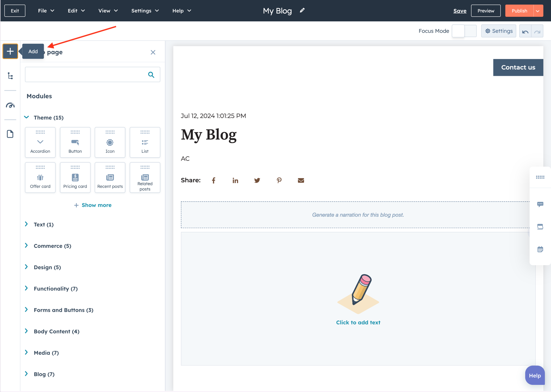Select the Accordion module
Viewport: 551px width, 392px height.
[x=40, y=142]
